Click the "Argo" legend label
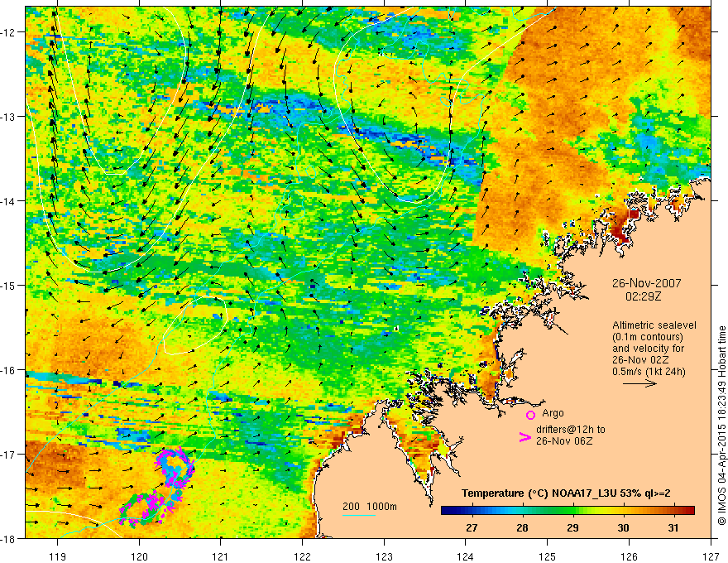Screen dimensions: 728x563 click(x=553, y=413)
